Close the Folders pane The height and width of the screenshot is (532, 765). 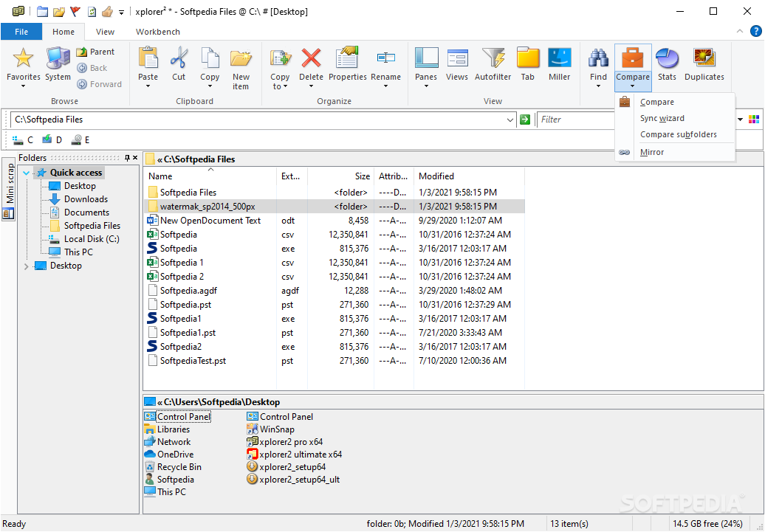coord(135,157)
